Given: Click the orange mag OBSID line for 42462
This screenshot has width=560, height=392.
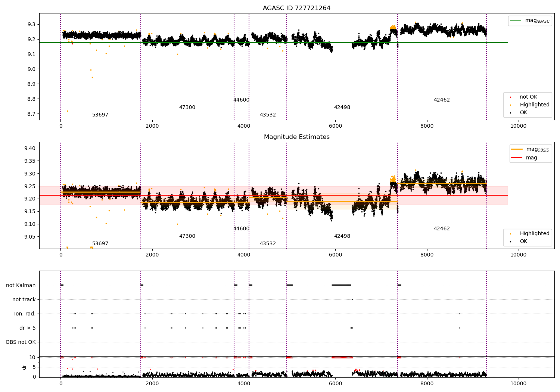Looking at the screenshot, I should click(x=442, y=183).
